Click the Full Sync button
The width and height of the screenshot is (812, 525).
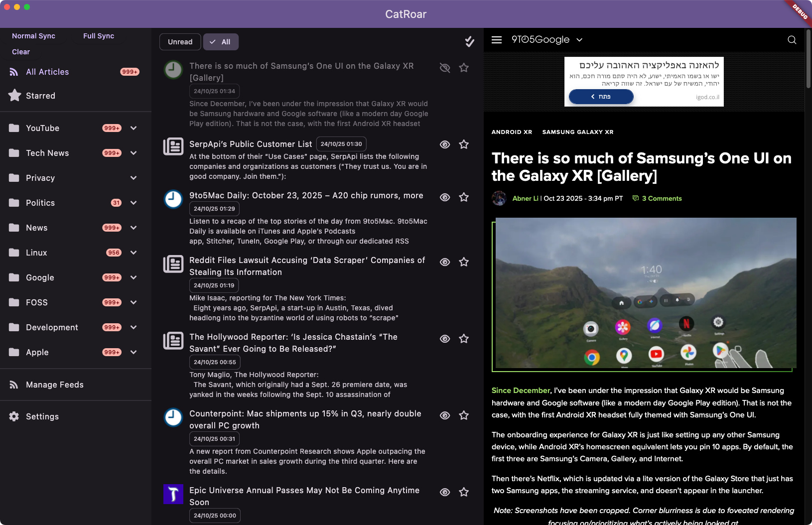point(99,36)
